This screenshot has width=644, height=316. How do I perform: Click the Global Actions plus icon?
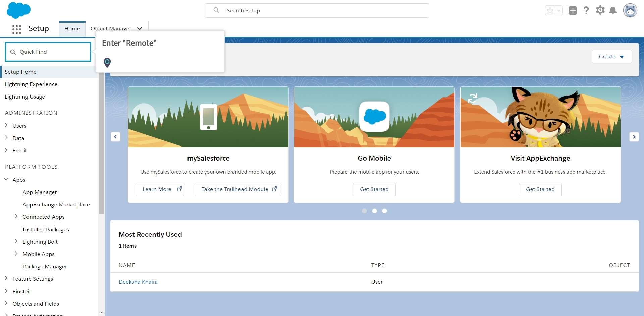click(x=573, y=11)
